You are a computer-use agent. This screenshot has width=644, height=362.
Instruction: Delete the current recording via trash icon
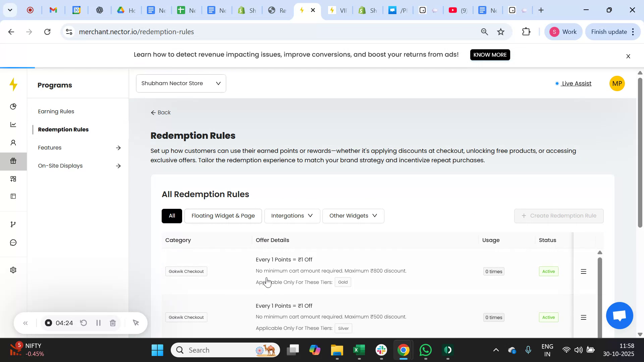coord(113,323)
